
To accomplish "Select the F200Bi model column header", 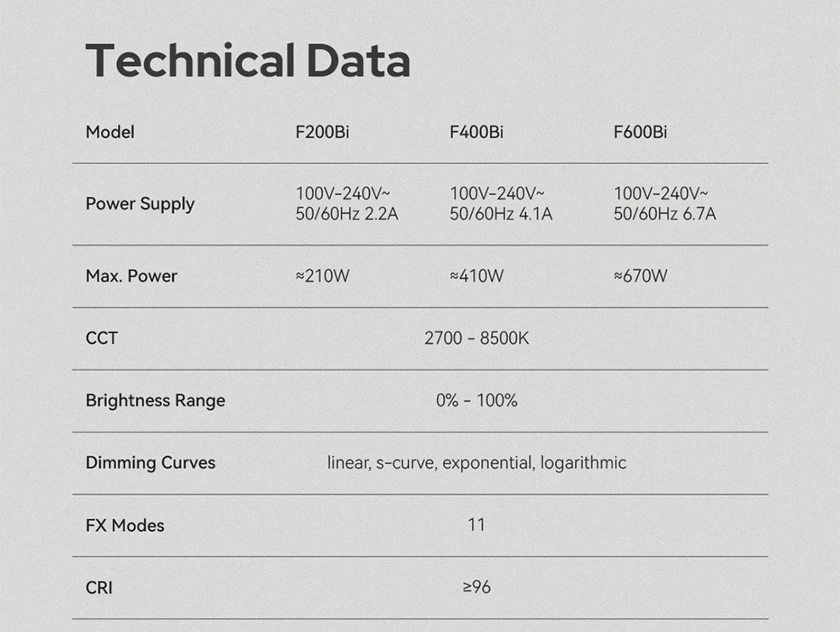I will [x=322, y=131].
